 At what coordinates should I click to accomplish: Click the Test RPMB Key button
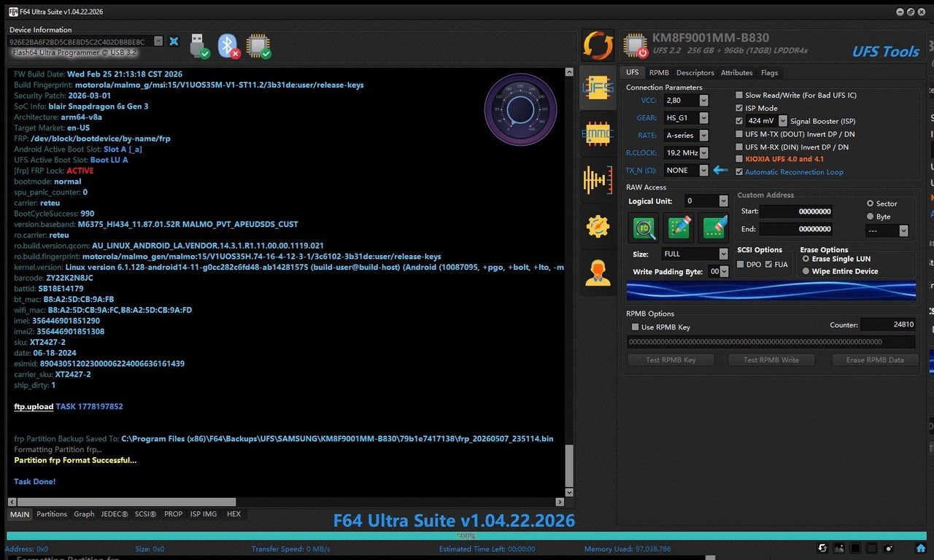[x=671, y=359]
